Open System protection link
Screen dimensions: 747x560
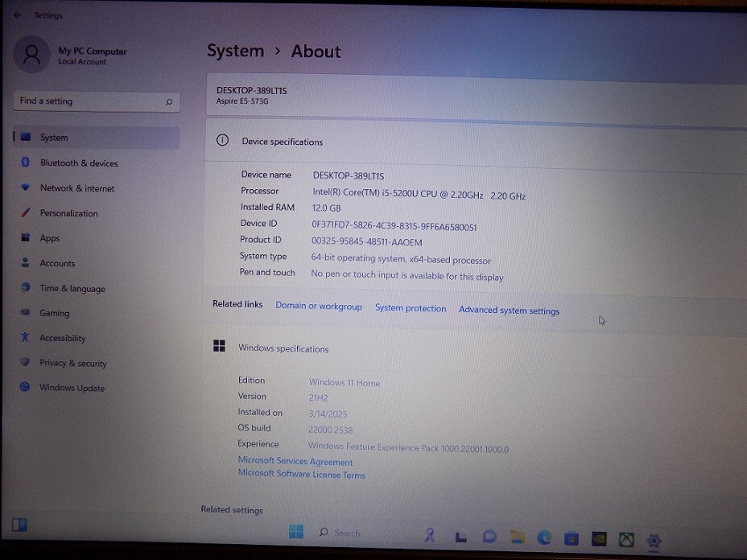(411, 309)
